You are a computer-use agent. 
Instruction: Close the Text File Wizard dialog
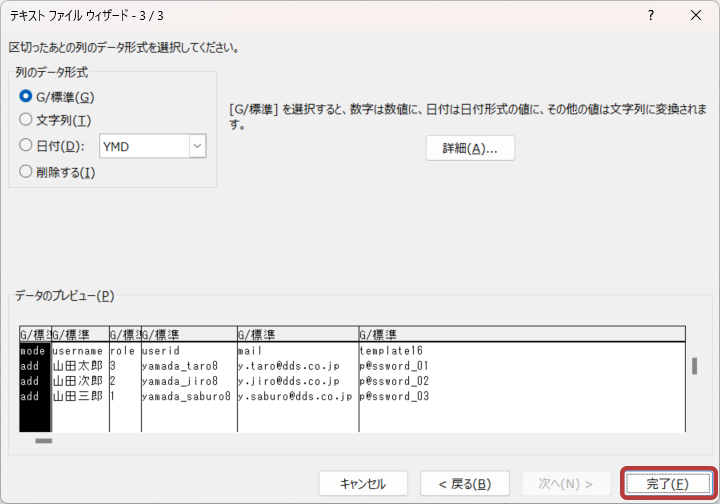tap(696, 15)
